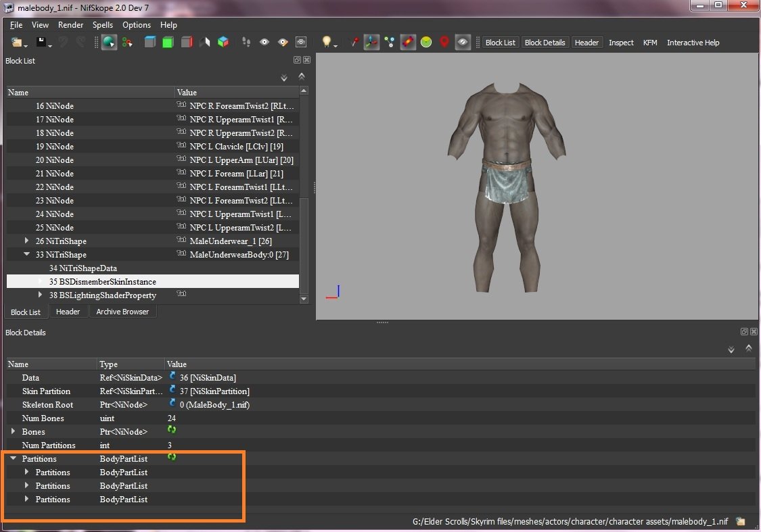Click the black-and-white flip view icon
Screen dimensions: 761x532
point(204,42)
